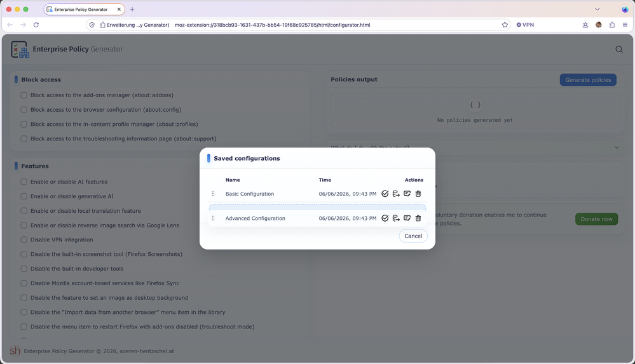Close the Enterprise Policy Generator tab

point(119,10)
